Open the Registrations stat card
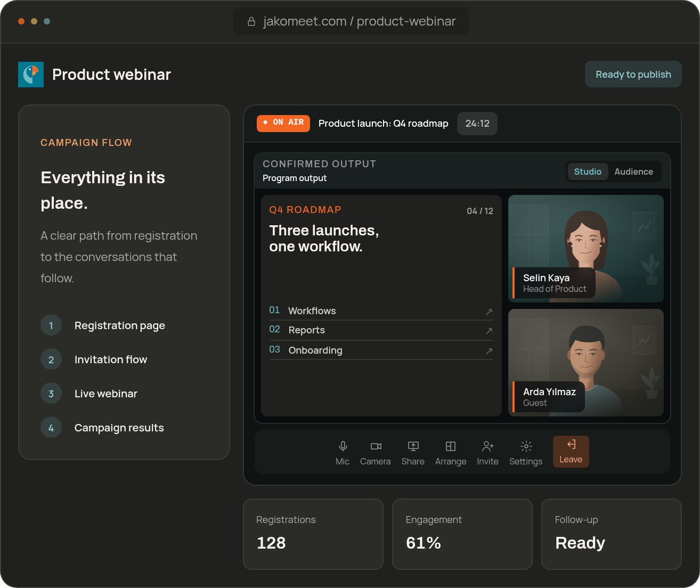Viewport: 700px width, 588px height. pos(313,534)
